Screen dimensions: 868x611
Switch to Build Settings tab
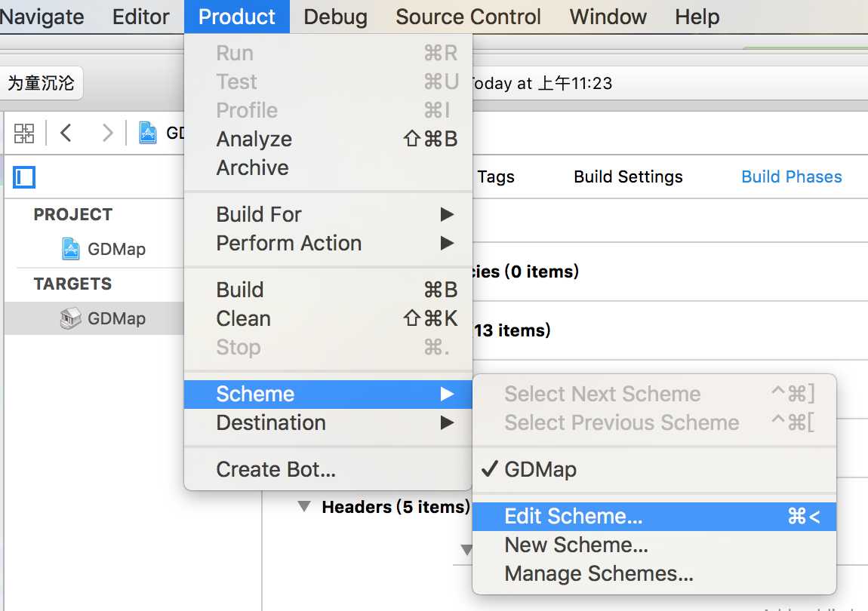tap(628, 177)
